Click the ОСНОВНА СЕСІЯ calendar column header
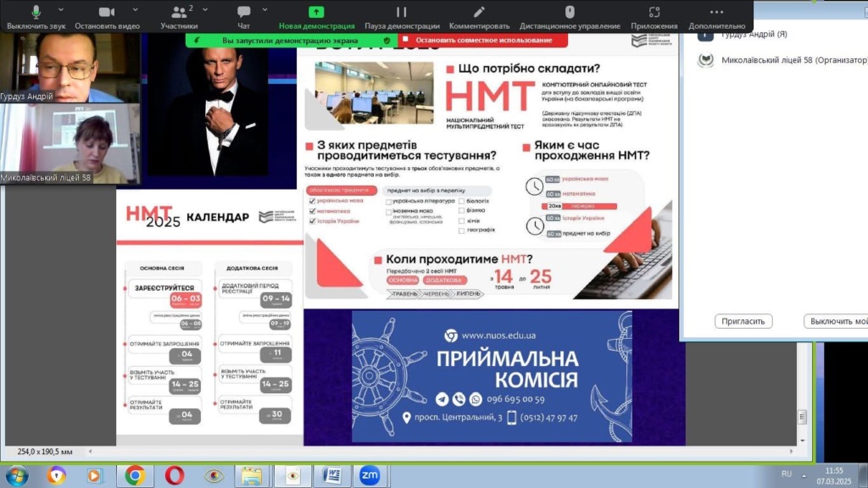The height and width of the screenshot is (488, 868). [x=162, y=269]
